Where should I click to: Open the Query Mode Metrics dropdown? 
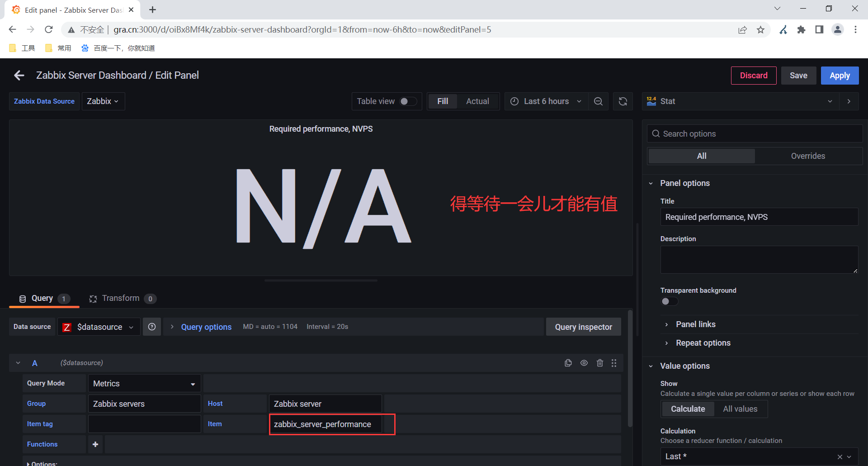pos(144,384)
